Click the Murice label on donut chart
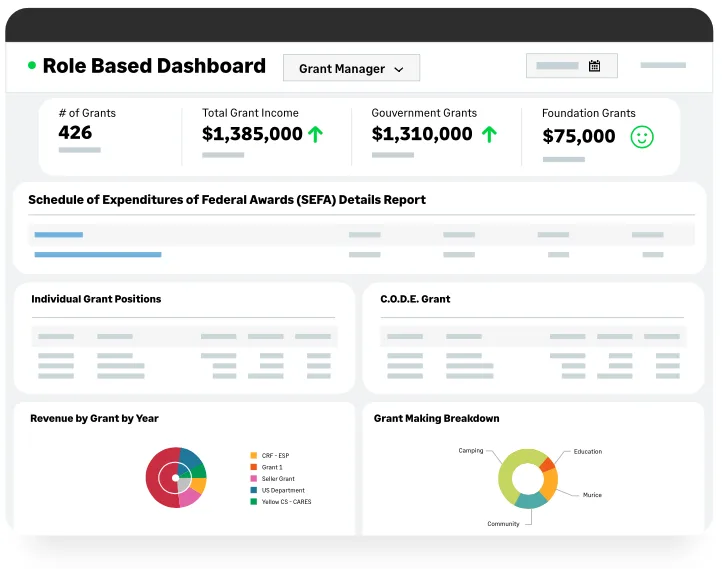Viewport: 722px width, 569px height. 592,495
